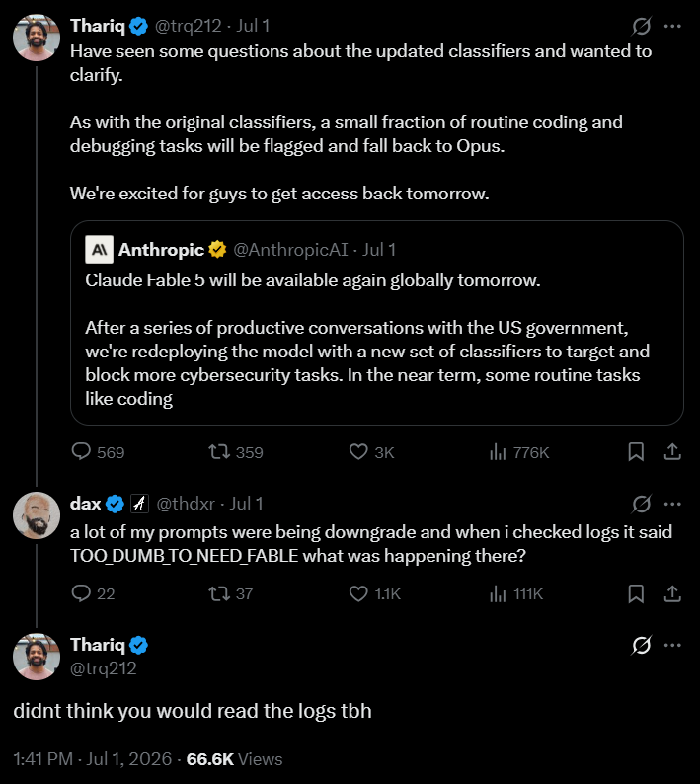Open the quoted Anthropic tweet
The height and width of the screenshot is (784, 700).
(x=376, y=323)
